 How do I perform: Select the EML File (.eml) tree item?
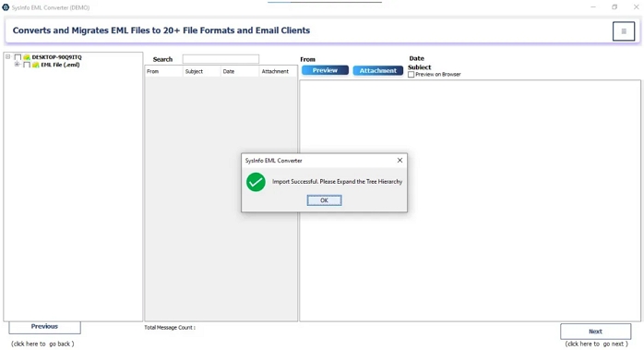60,65
